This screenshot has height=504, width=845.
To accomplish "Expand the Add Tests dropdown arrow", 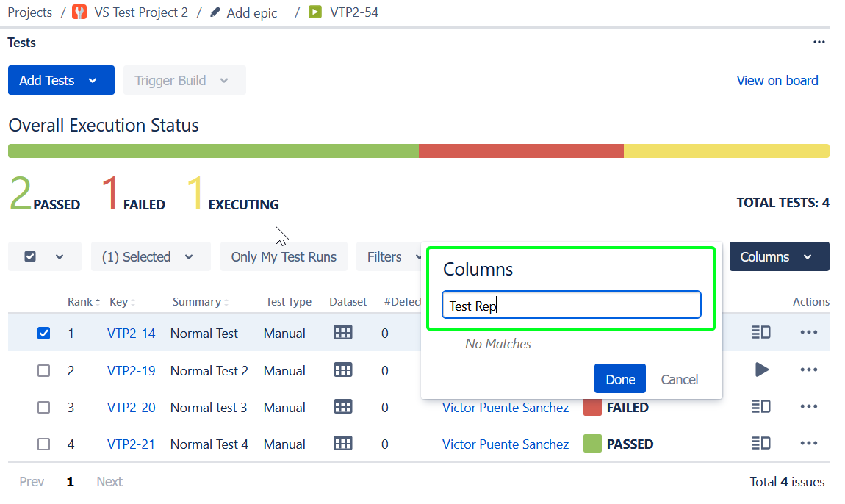I will [x=93, y=81].
